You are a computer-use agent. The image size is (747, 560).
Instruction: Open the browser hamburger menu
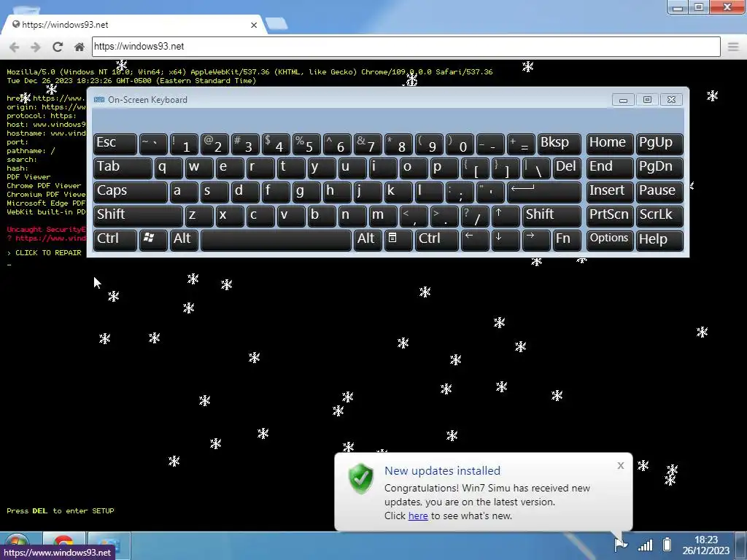pyautogui.click(x=733, y=47)
